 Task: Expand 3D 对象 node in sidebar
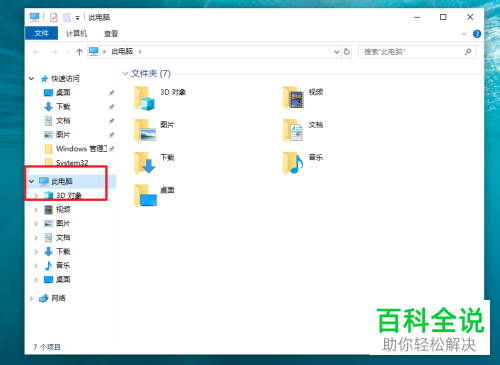coord(36,195)
